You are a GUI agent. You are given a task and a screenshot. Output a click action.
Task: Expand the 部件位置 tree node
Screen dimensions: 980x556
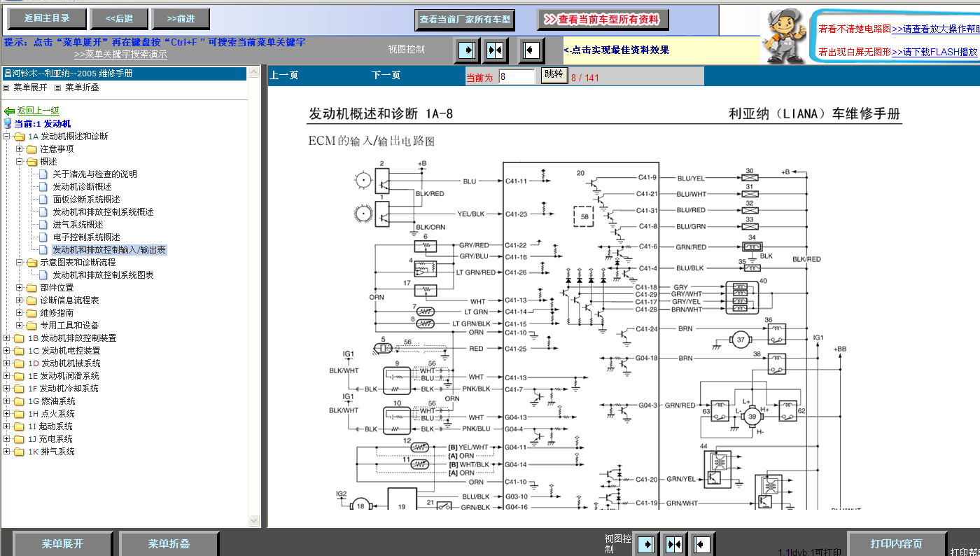20,288
